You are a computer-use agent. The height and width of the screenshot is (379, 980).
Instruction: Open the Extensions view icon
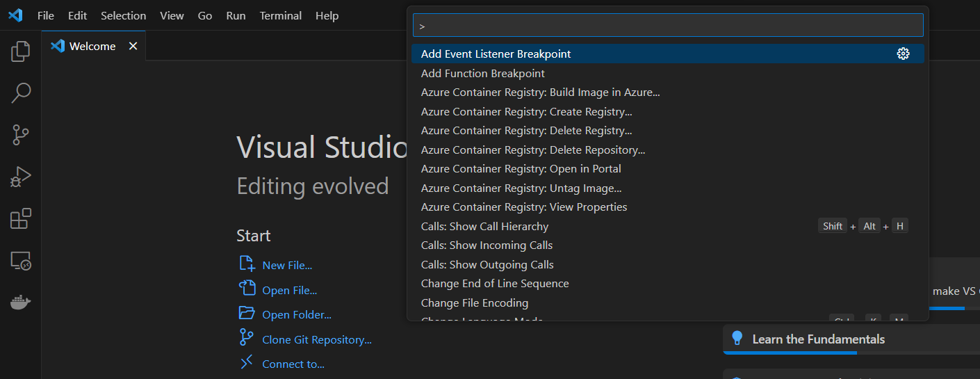point(21,219)
